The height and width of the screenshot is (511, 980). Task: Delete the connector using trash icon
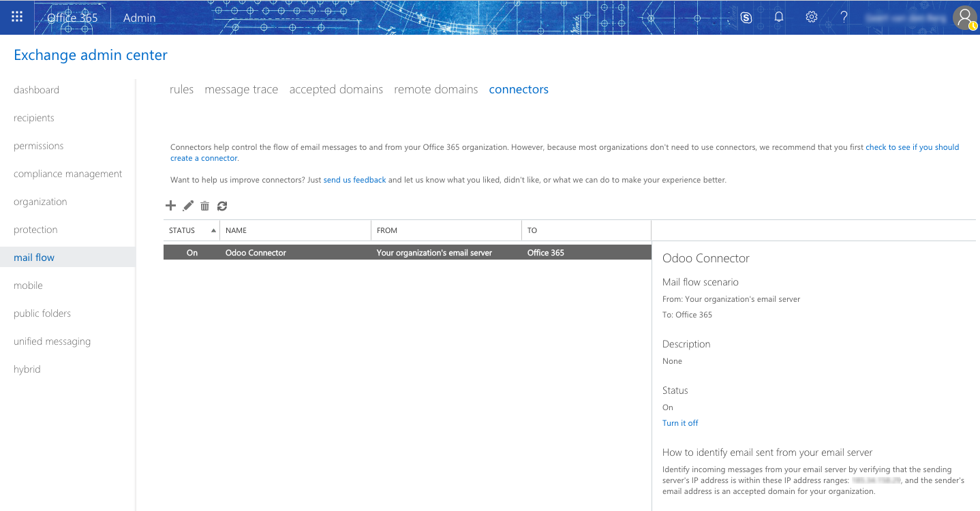(204, 206)
